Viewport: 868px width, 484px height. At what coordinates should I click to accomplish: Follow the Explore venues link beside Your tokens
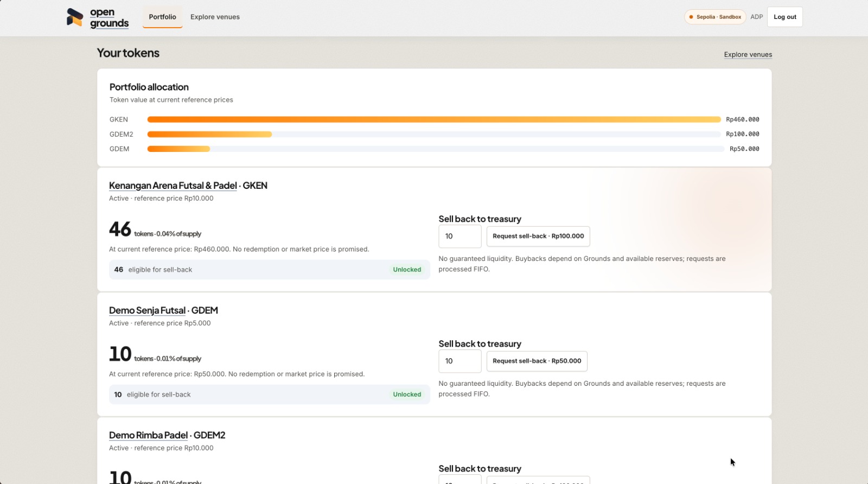(x=748, y=54)
